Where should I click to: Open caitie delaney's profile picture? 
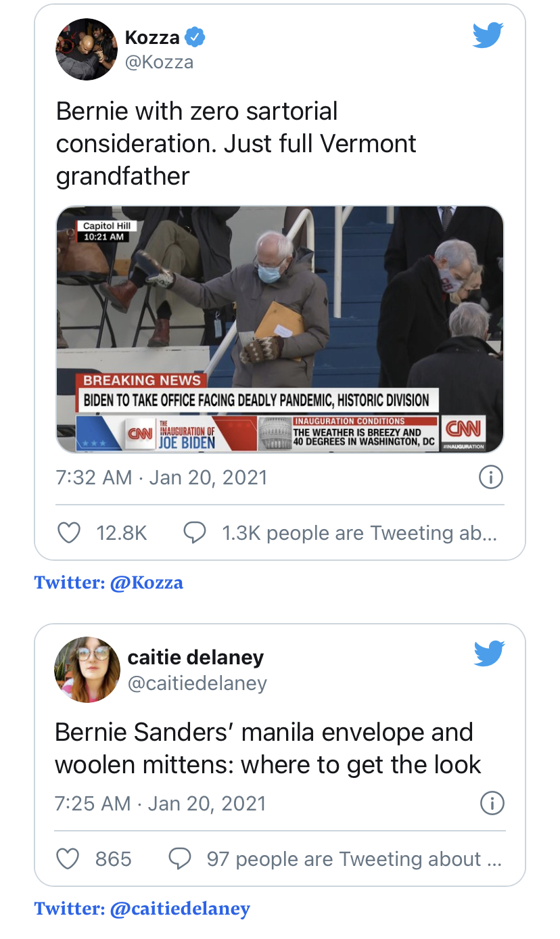point(87,669)
